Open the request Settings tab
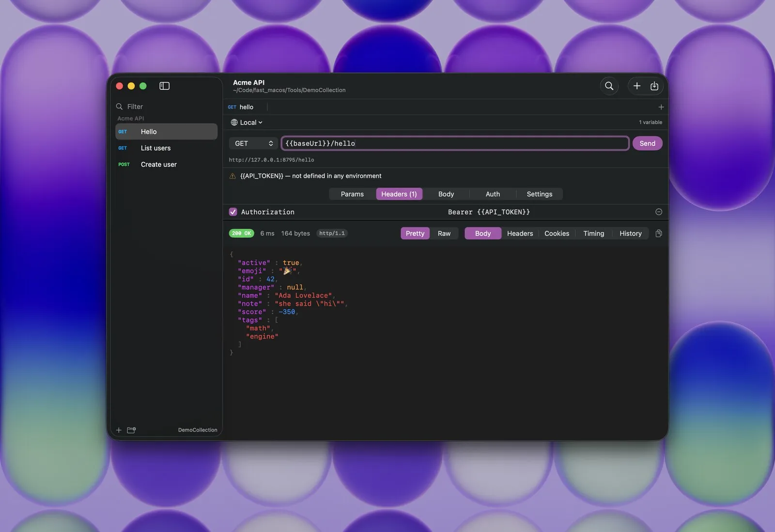Image resolution: width=775 pixels, height=532 pixels. coord(539,194)
